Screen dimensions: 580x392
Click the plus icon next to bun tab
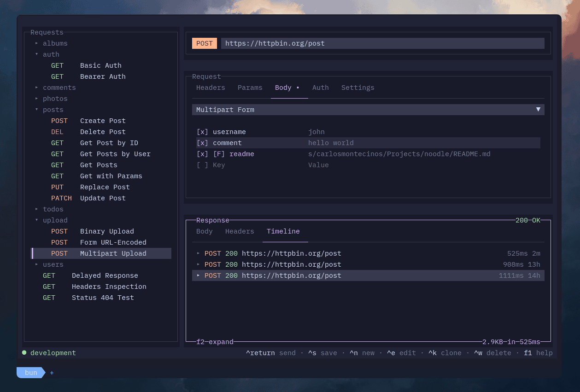coord(52,373)
